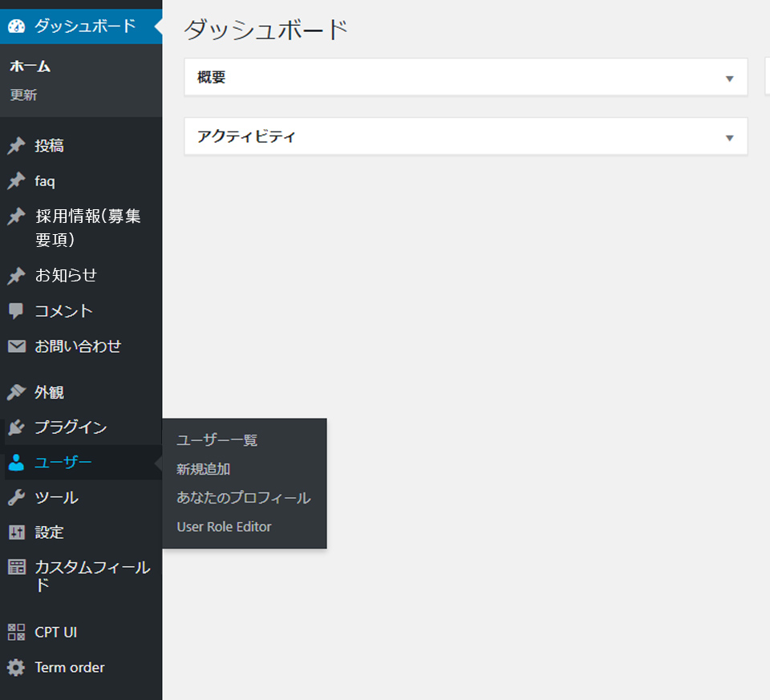This screenshot has height=700, width=770.
Task: Click the gear icon for Term order
Action: (16, 667)
